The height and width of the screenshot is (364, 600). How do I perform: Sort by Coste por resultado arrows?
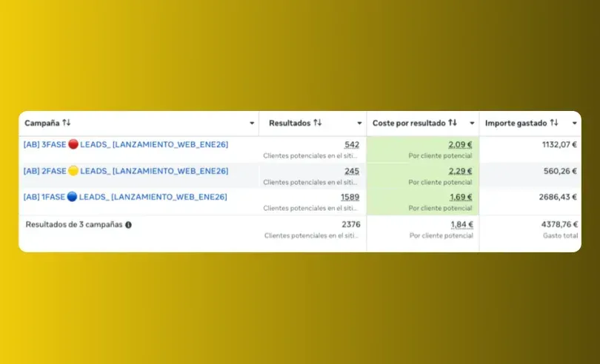453,123
